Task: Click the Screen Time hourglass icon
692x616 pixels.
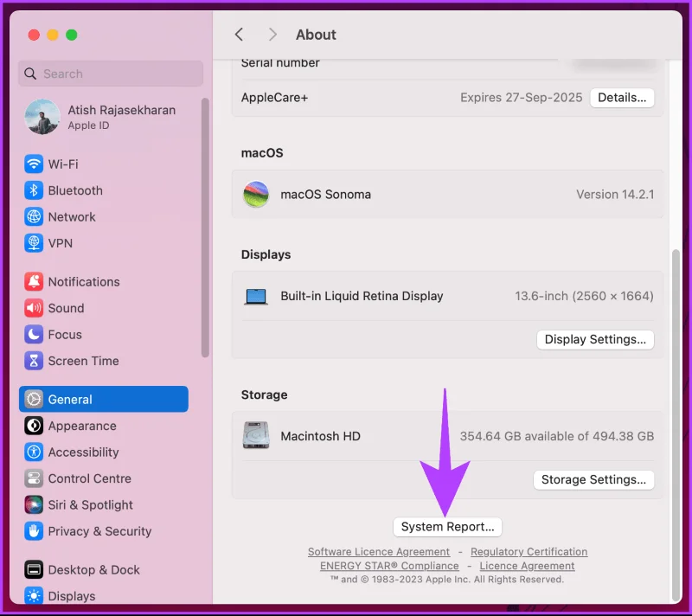Action: (x=34, y=361)
